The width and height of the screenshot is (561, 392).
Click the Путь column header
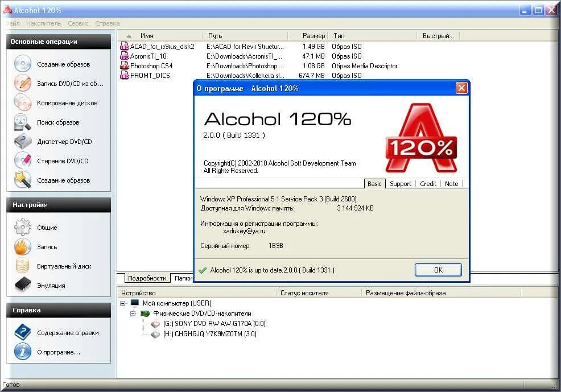pos(245,36)
